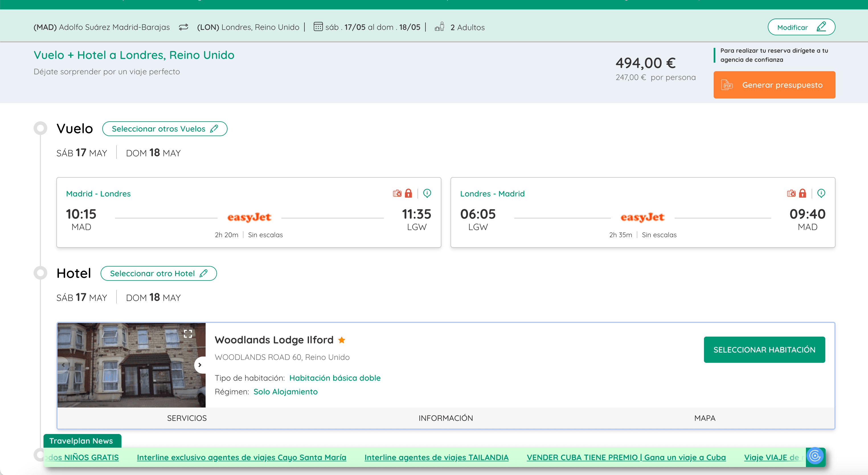Open the INFORMACIÓN tab
Image resolution: width=868 pixels, height=475 pixels.
(x=445, y=418)
